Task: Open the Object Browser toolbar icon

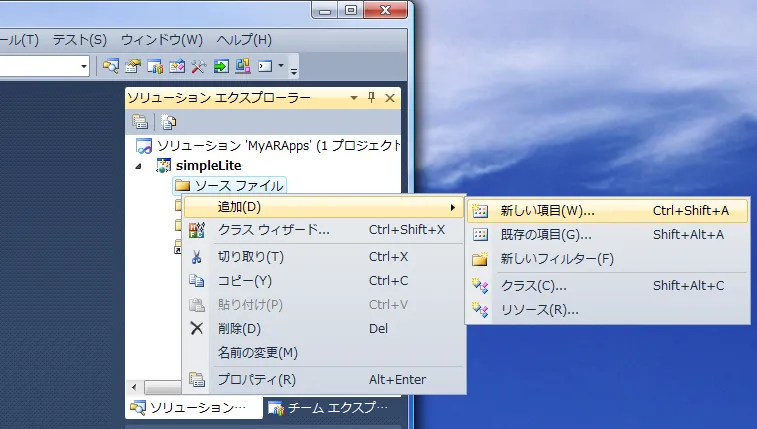Action: click(177, 66)
